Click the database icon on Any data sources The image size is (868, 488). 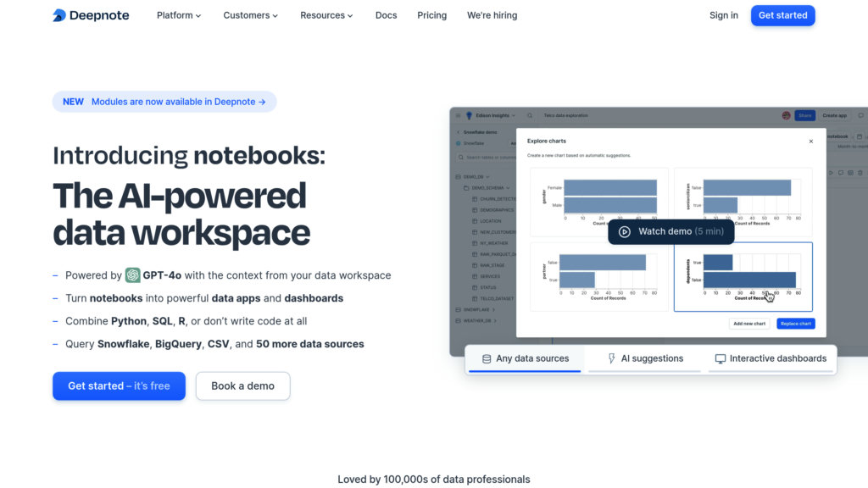(487, 358)
